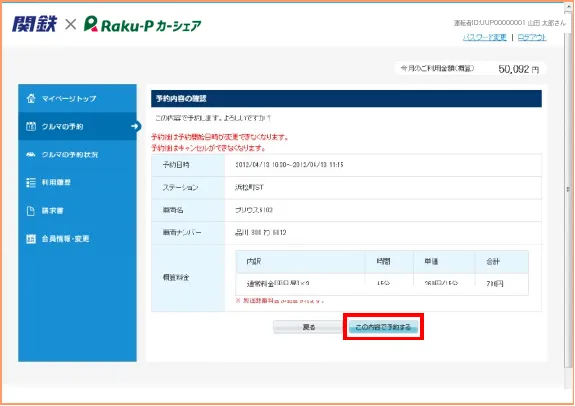575x406 pixels.
Task: Click the ステーション row label
Action: [x=180, y=187]
